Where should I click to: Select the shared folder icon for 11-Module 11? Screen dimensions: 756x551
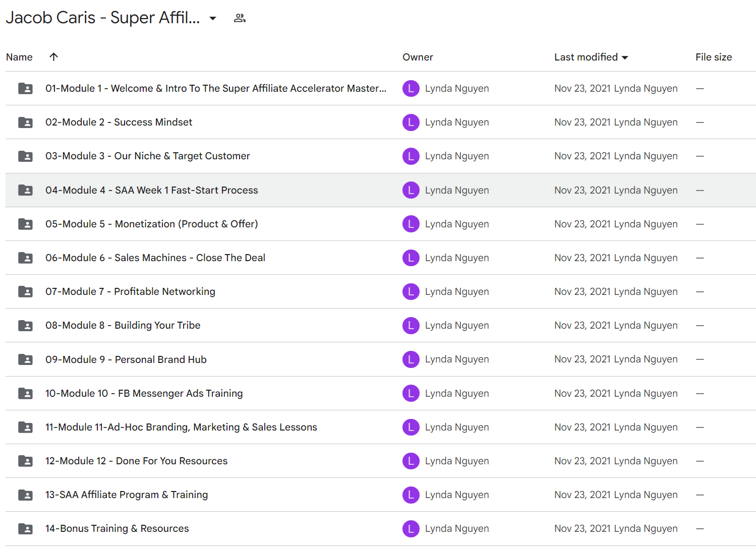coord(25,427)
